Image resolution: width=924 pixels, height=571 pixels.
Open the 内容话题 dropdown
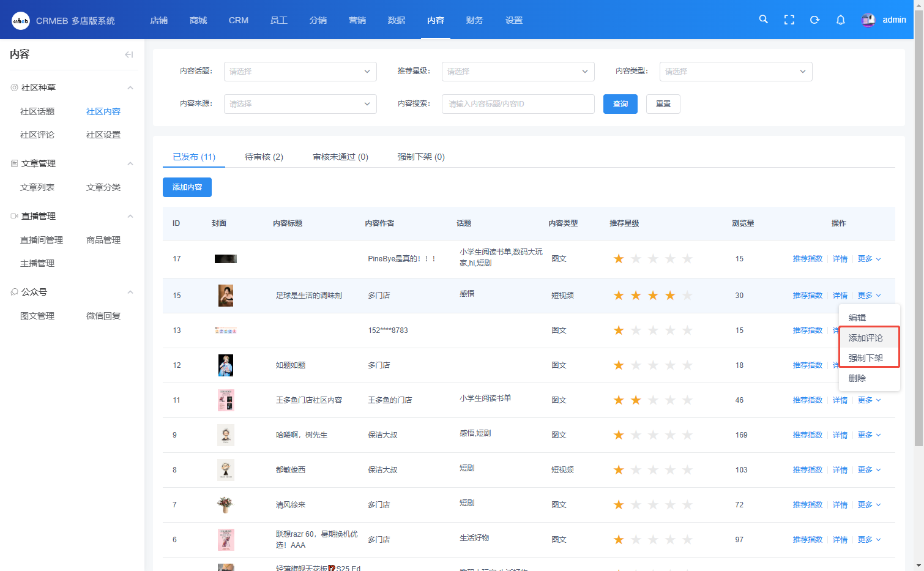[300, 72]
